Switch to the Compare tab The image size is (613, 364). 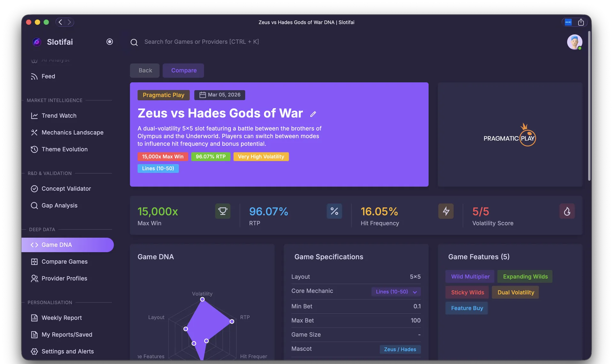pos(183,70)
